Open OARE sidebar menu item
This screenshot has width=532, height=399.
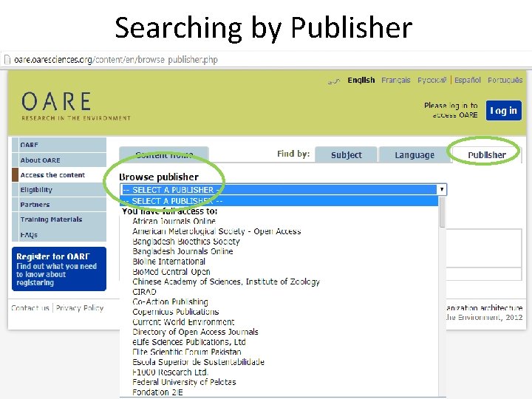pos(59,145)
